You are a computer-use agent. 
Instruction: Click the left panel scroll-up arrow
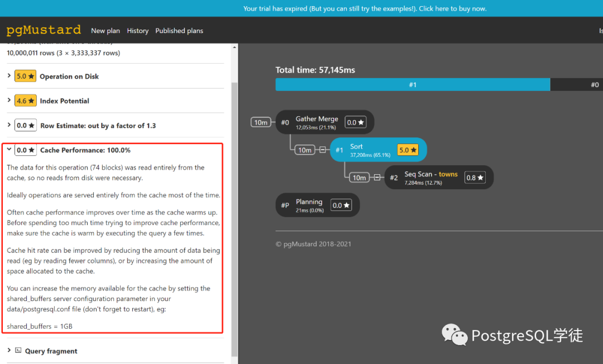pos(234,47)
